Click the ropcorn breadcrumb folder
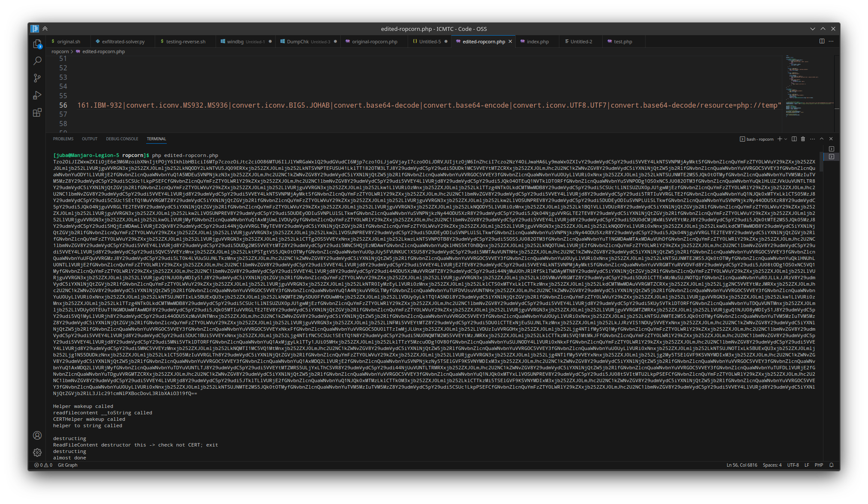This screenshot has height=504, width=868. click(60, 51)
